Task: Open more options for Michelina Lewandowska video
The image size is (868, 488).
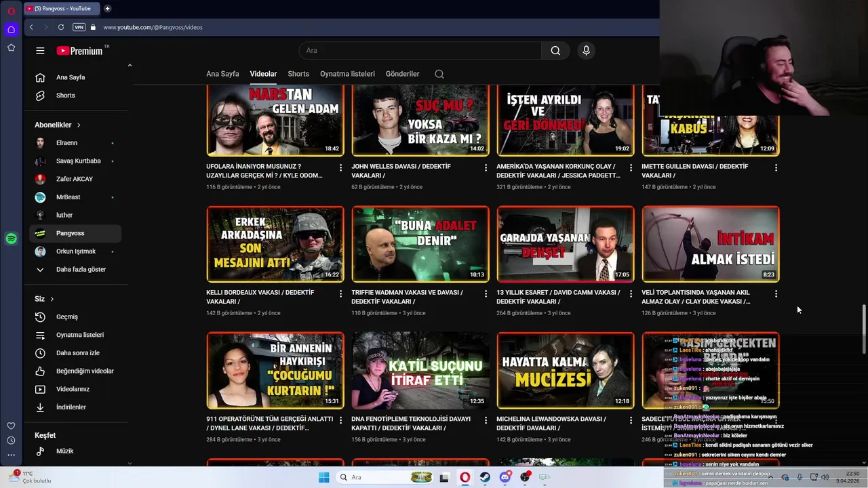Action: point(631,420)
